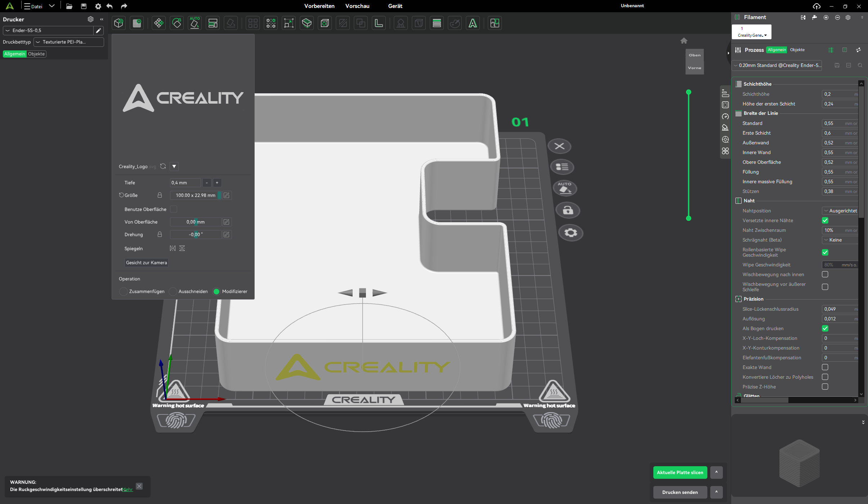Click the Hollow/drill cube toolbar icon
868x504 pixels.
coord(325,23)
